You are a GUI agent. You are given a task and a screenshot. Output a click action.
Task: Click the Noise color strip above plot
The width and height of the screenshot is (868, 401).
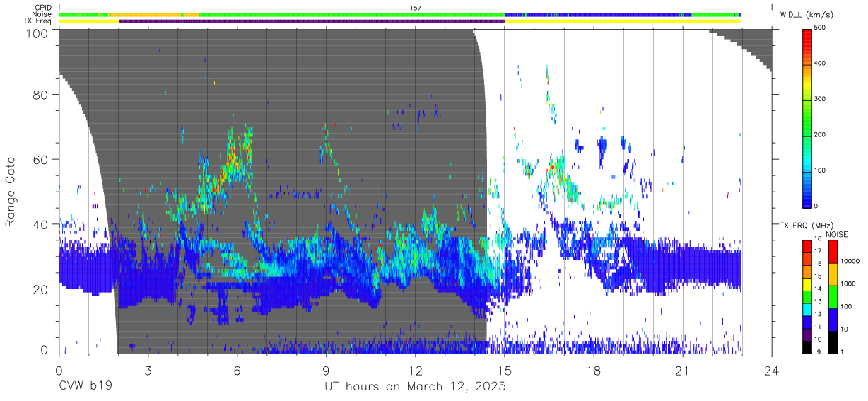(x=400, y=14)
